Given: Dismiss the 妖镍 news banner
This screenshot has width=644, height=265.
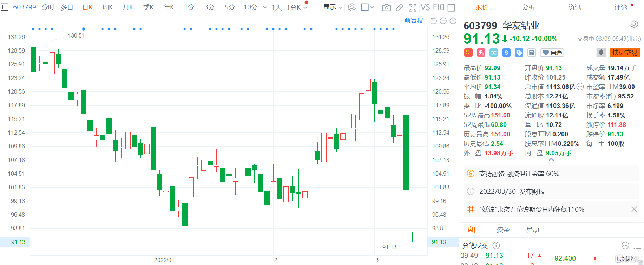Looking at the screenshot, I should click(634, 209).
